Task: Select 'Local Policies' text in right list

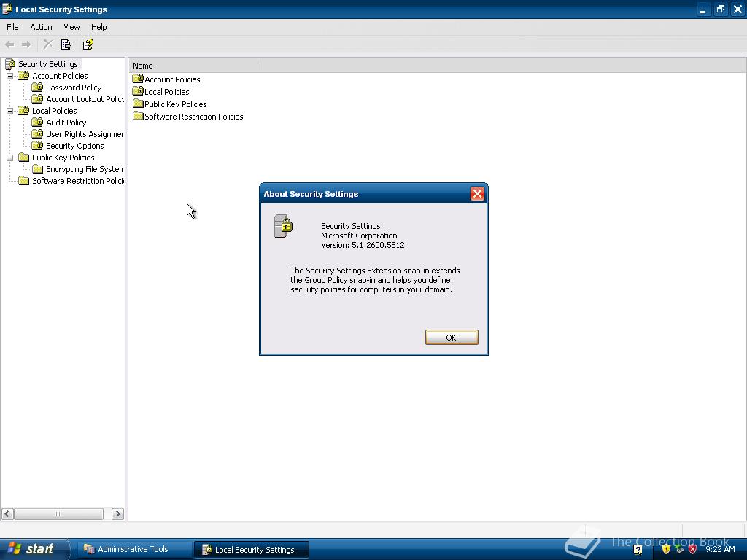Action: [167, 92]
